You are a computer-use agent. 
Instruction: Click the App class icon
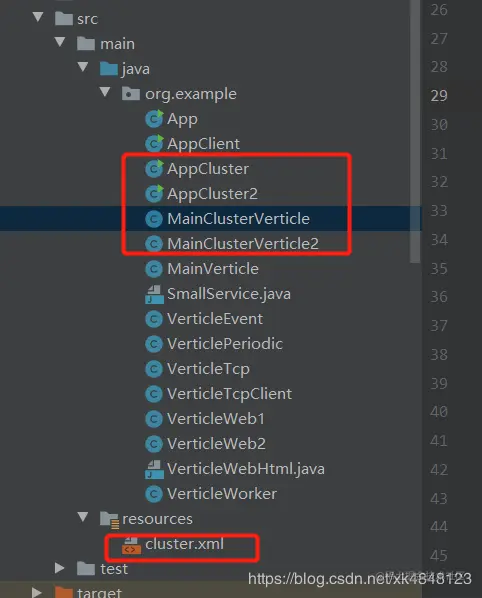point(154,119)
